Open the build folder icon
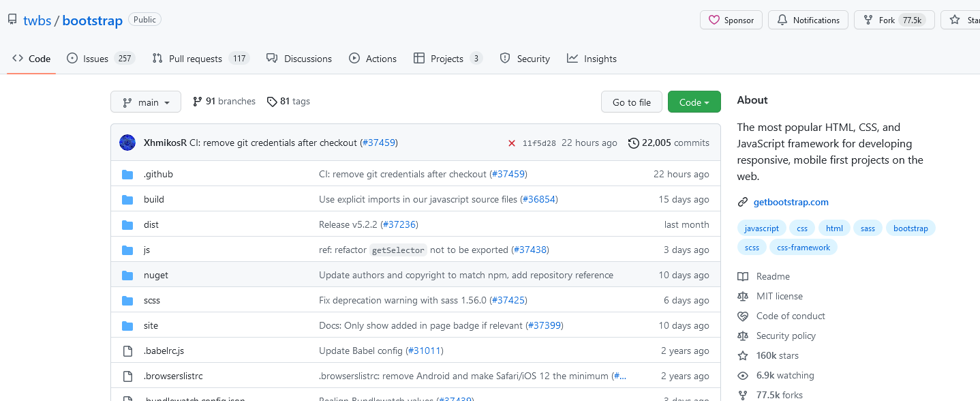 pos(127,199)
